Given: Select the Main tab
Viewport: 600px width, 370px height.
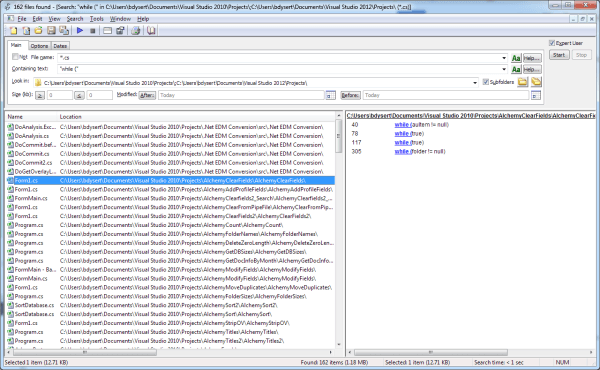Looking at the screenshot, I should (16, 45).
